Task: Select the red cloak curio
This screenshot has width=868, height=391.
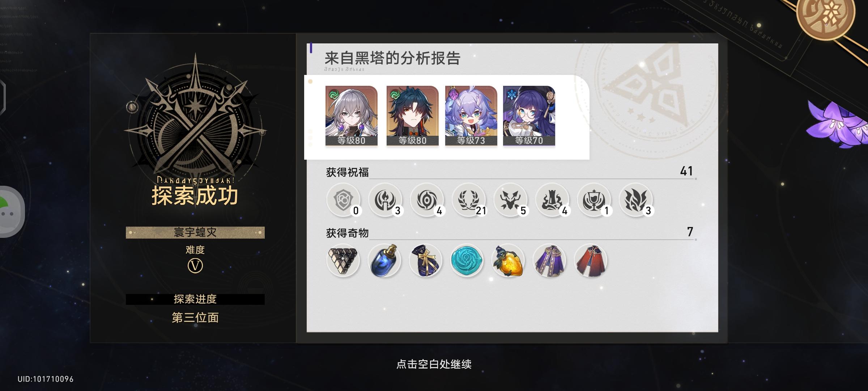Action: [x=591, y=261]
